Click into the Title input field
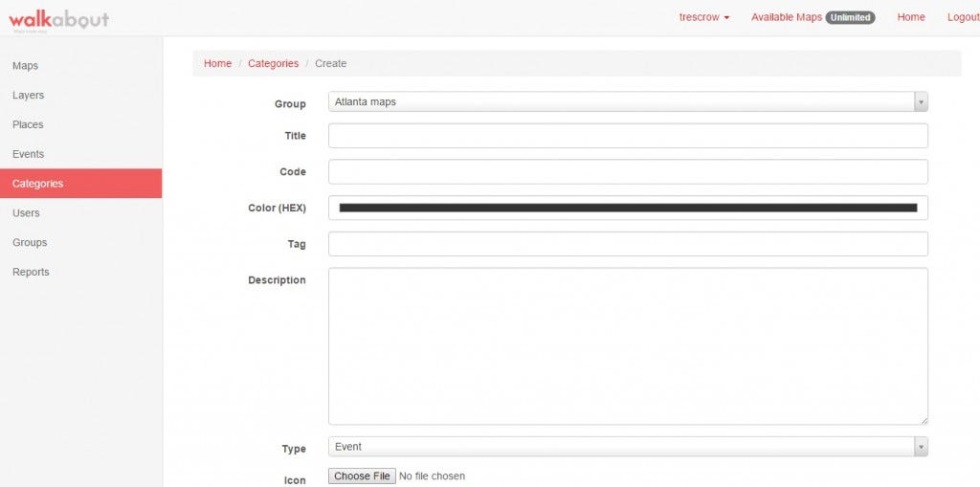 coord(628,136)
